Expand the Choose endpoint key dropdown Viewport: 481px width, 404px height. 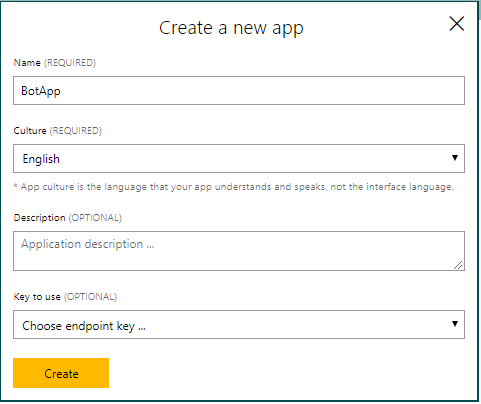tap(239, 325)
